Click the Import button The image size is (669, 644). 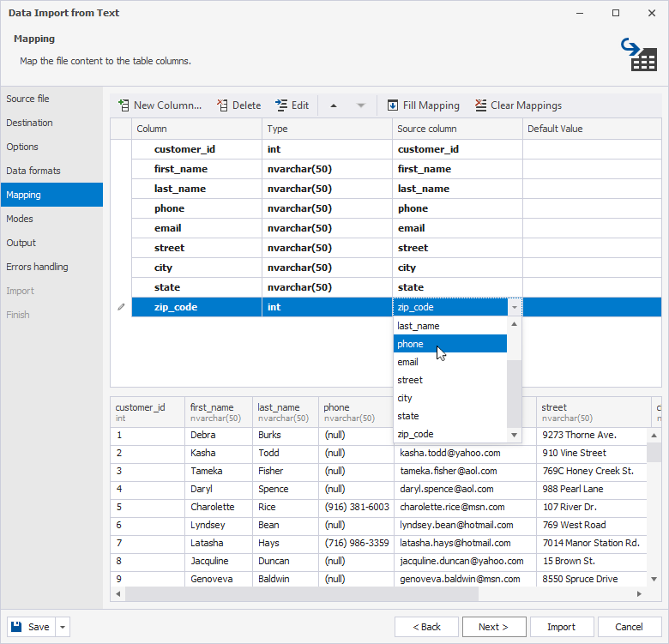(x=562, y=627)
